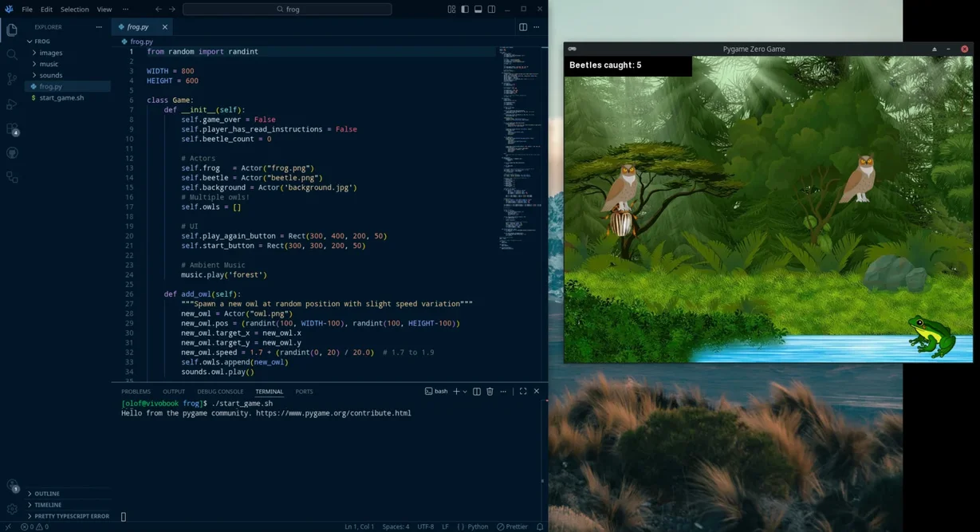The image size is (980, 532).
Task: Kill the terminal with the trash icon
Action: (x=490, y=391)
